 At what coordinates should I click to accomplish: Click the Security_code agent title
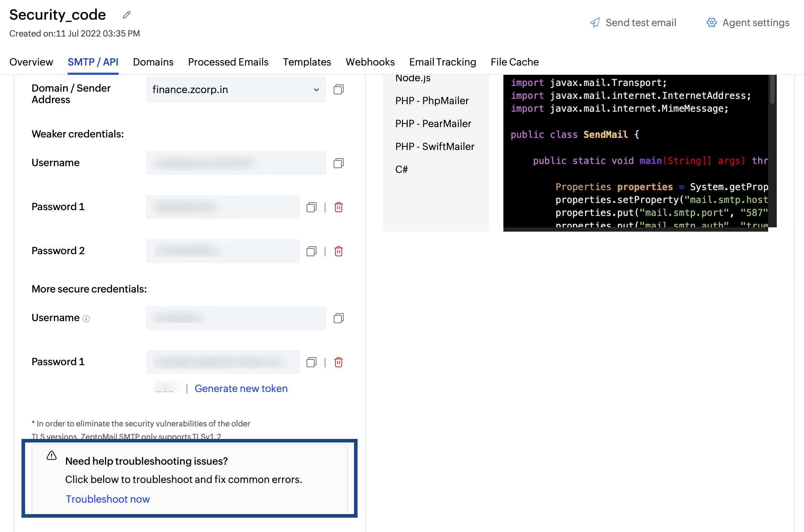pyautogui.click(x=57, y=15)
